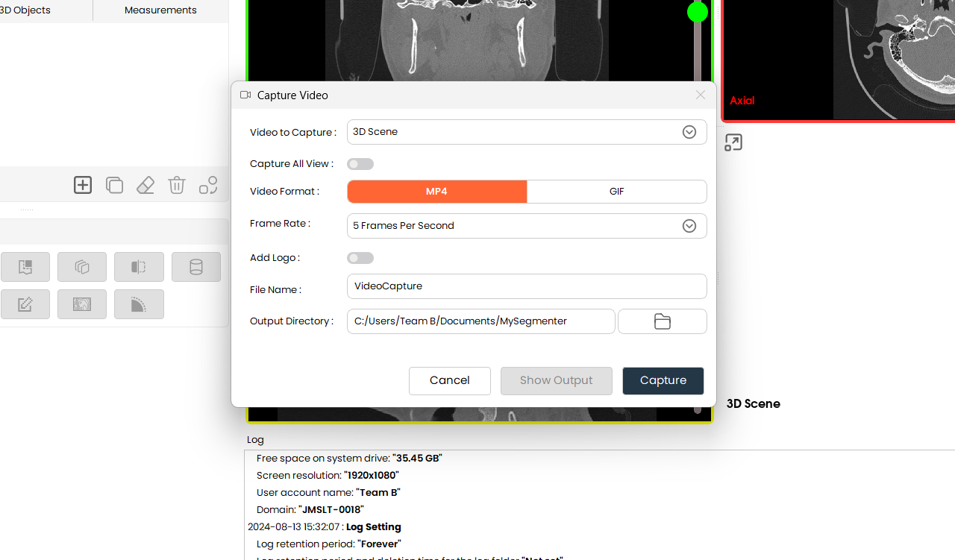Click the pencil edit tool button
This screenshot has height=560, width=955.
tap(25, 304)
